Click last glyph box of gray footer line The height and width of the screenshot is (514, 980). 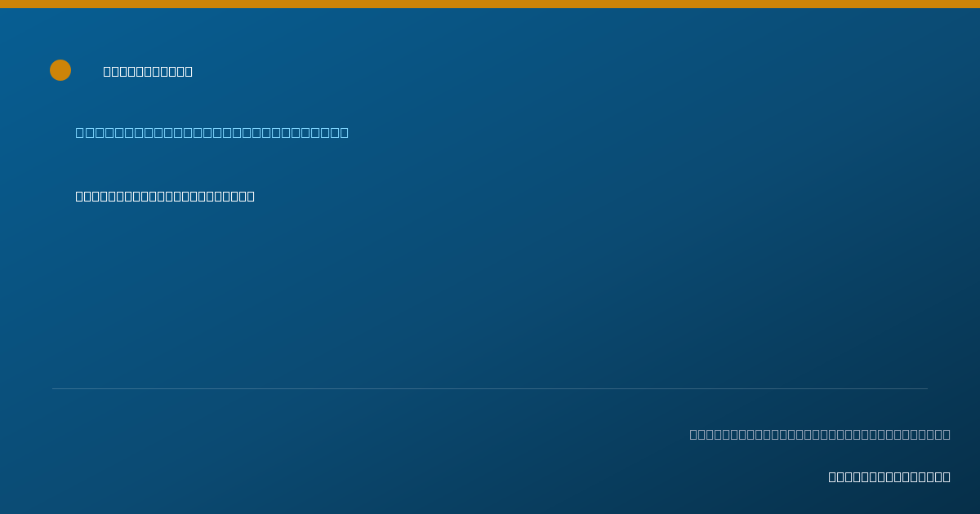coord(947,435)
